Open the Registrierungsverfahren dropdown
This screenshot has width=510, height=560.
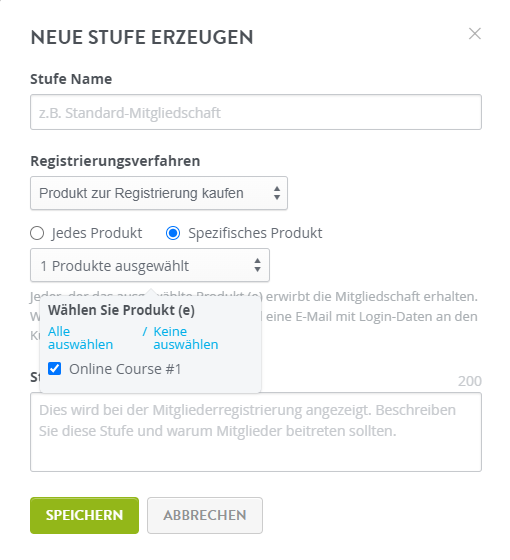[159, 193]
